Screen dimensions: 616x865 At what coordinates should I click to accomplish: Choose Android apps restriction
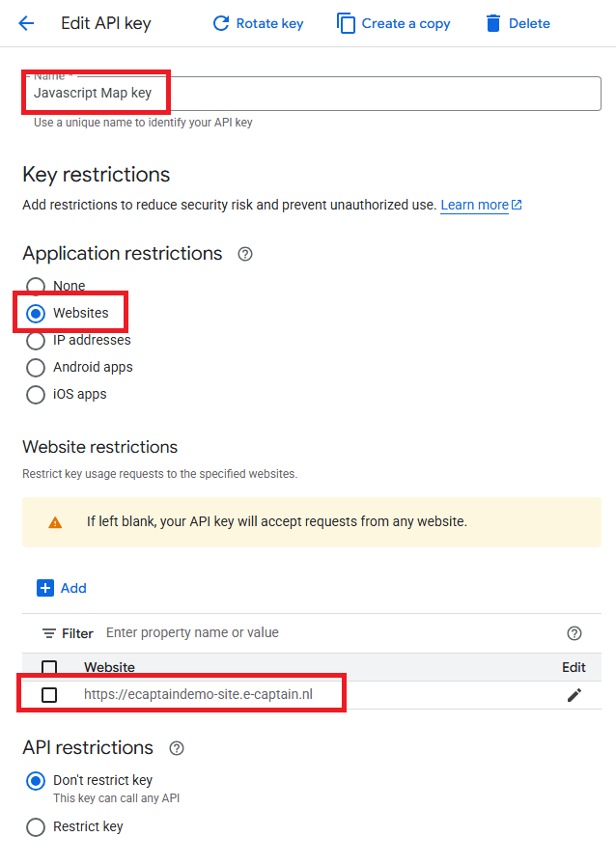click(36, 368)
